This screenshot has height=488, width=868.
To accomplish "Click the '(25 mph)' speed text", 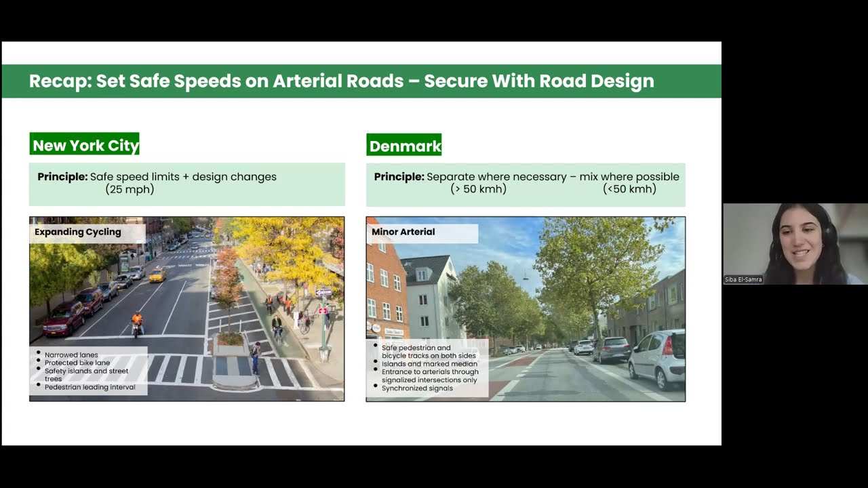I will click(x=130, y=190).
